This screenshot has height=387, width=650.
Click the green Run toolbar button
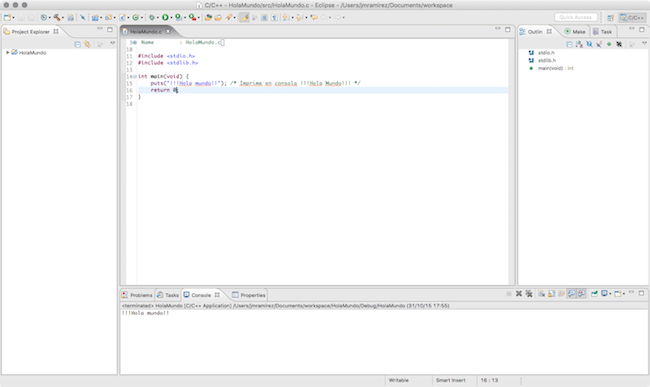pos(165,17)
